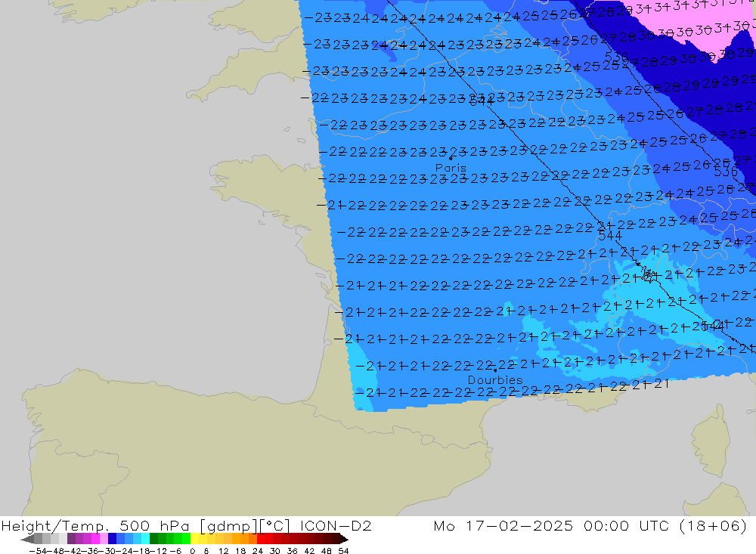Click the ICON-D2 model name
756x554 pixels.
point(336,525)
